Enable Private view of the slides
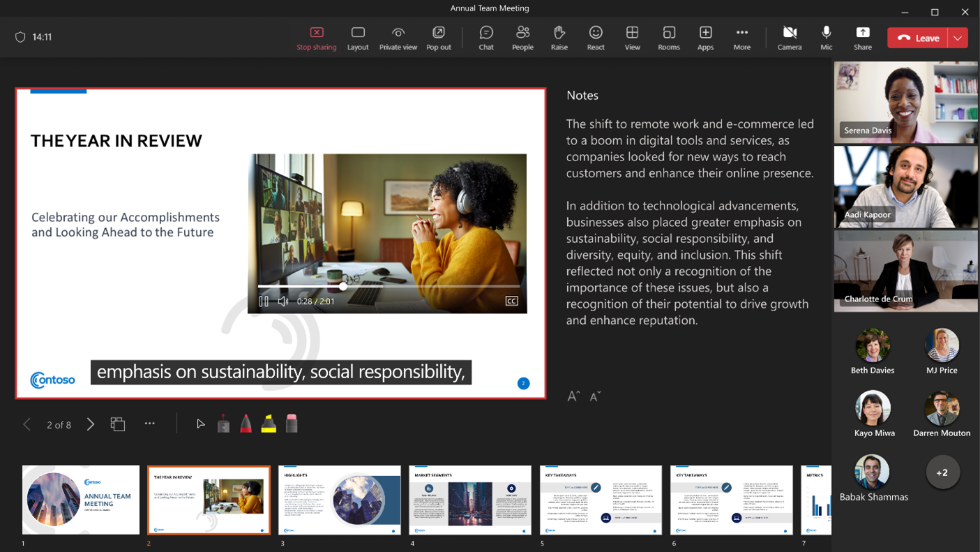Image resolution: width=980 pixels, height=552 pixels. coord(398,37)
